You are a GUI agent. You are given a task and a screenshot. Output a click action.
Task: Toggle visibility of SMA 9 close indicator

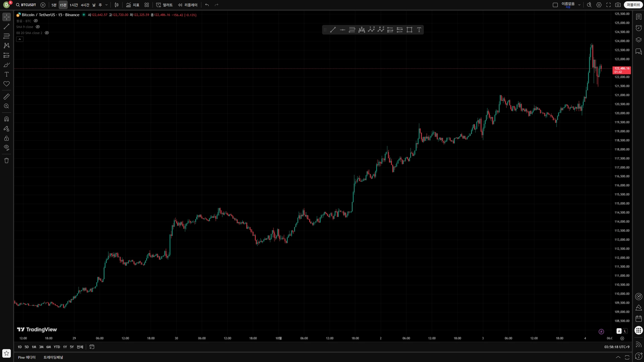(x=38, y=27)
